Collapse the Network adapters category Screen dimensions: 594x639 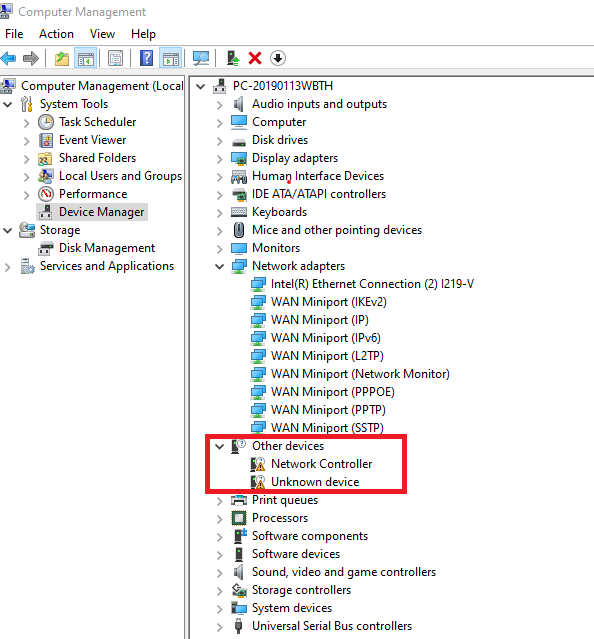[x=220, y=267]
